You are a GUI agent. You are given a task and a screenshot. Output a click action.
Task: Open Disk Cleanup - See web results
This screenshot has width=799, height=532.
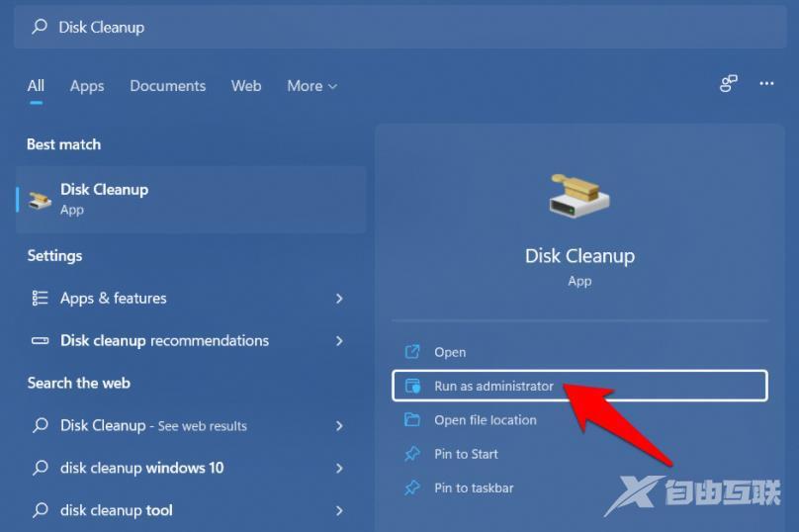(191, 425)
